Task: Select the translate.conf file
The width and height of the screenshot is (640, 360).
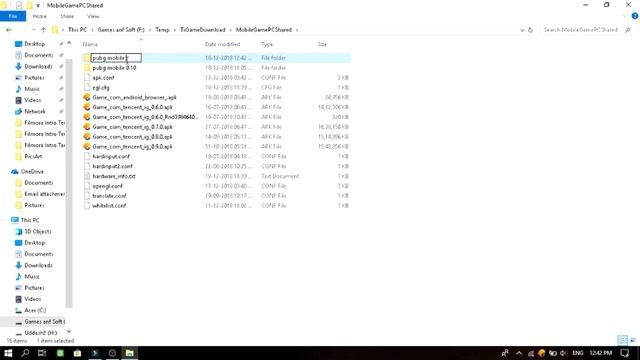Action: click(x=109, y=196)
